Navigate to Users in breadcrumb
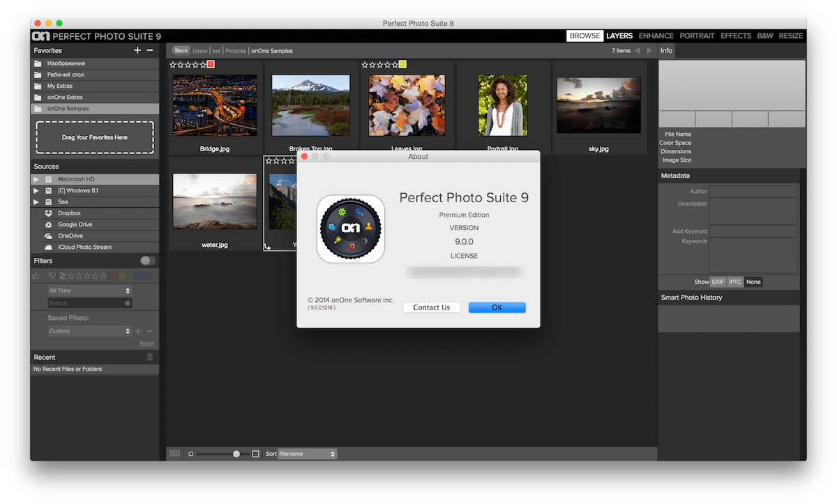 coord(200,51)
